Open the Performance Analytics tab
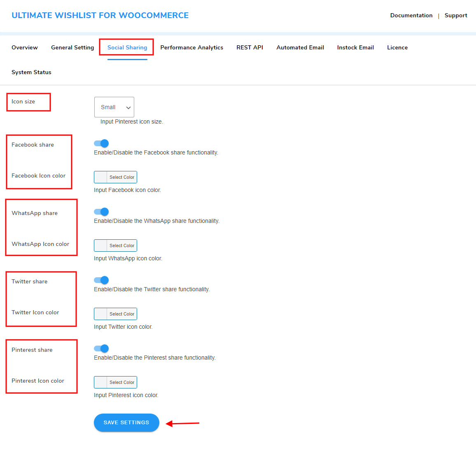 191,47
